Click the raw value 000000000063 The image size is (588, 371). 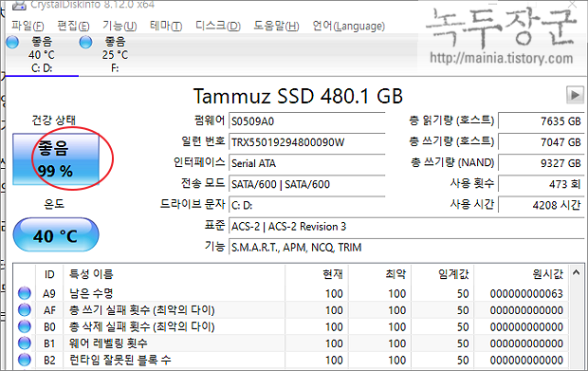click(x=526, y=293)
